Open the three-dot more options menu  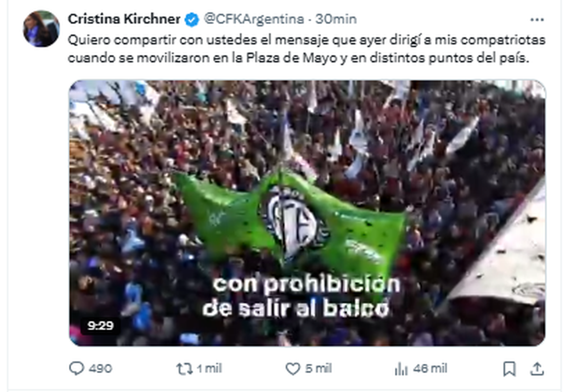tap(537, 19)
